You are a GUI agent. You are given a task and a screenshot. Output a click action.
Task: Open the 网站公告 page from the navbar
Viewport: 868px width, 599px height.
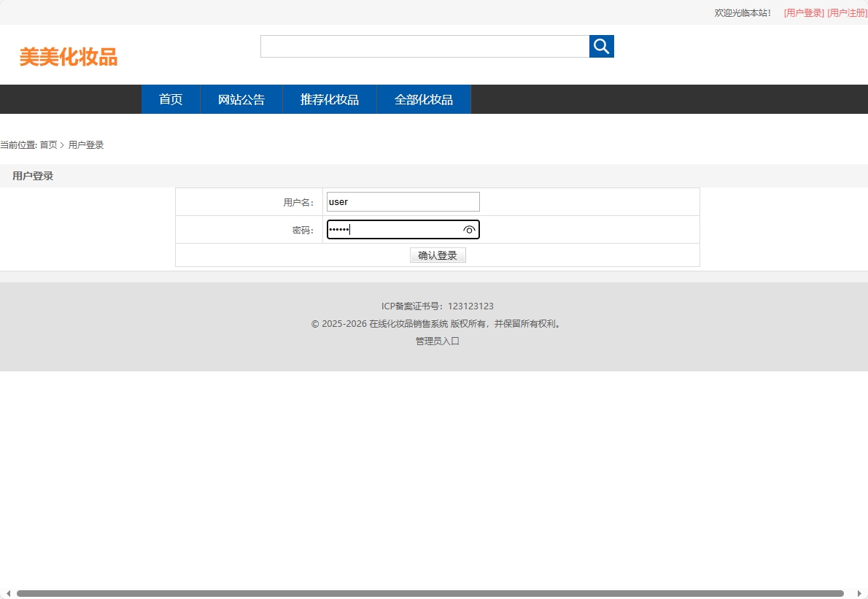pos(241,99)
